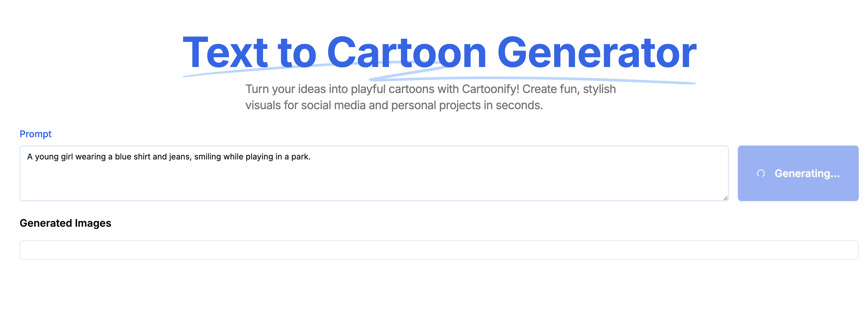The image size is (868, 316).
Task: Click inside the prompt text input area
Action: pyautogui.click(x=371, y=174)
